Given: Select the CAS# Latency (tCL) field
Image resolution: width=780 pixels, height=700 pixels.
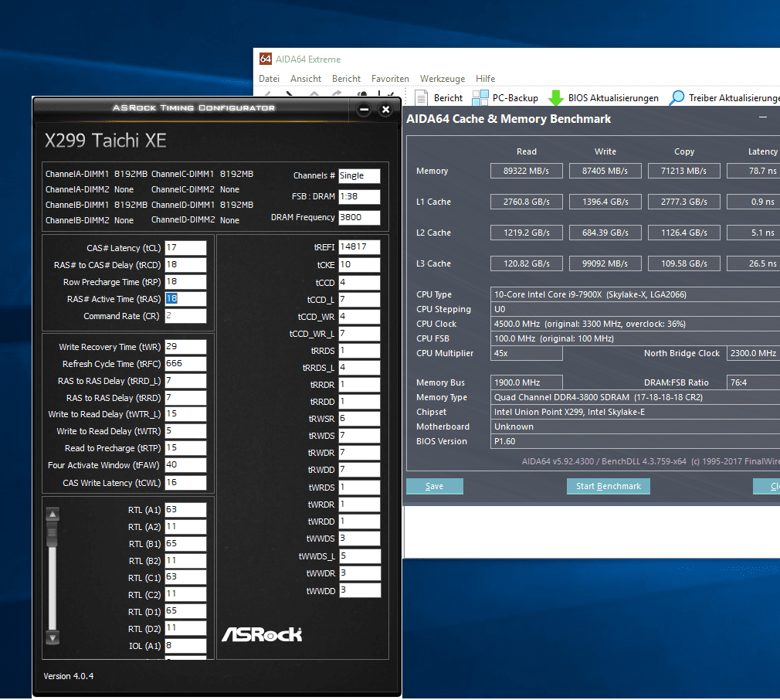Looking at the screenshot, I should click(185, 248).
